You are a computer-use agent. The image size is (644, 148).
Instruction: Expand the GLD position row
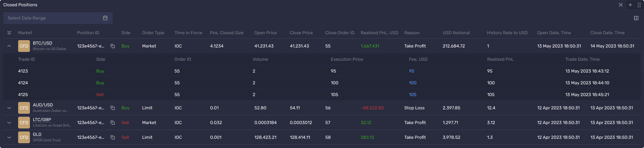9,137
